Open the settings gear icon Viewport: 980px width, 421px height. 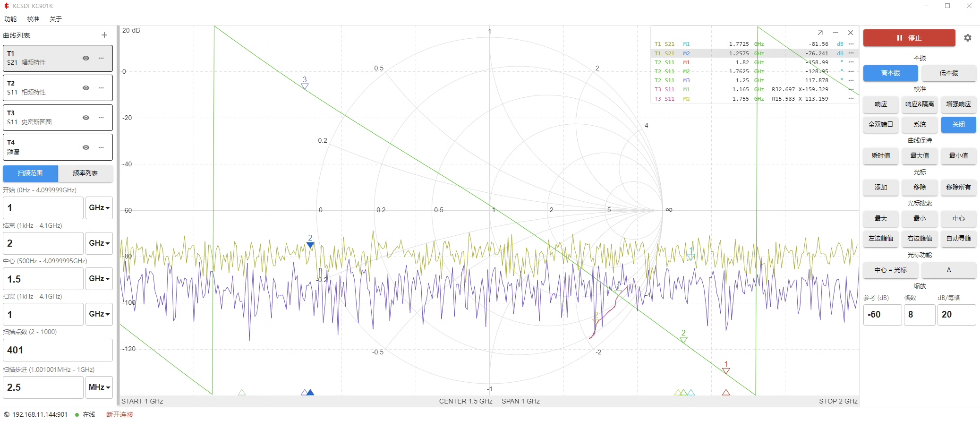[x=967, y=38]
